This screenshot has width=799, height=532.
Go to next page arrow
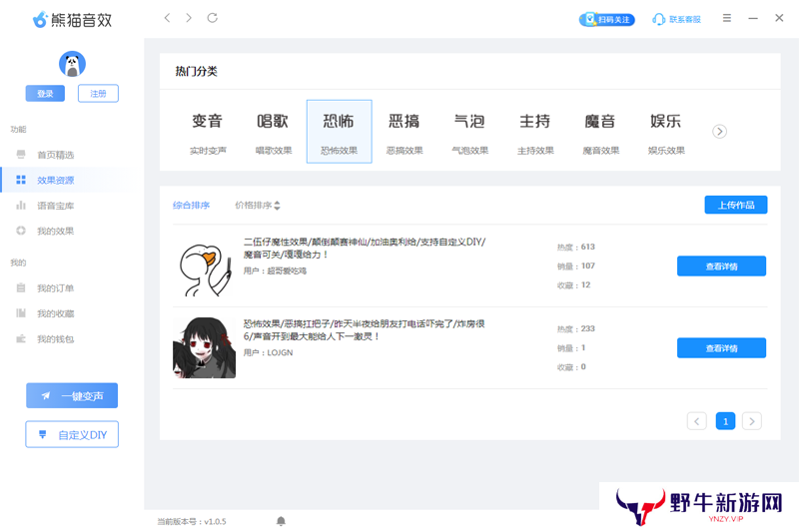(x=752, y=421)
